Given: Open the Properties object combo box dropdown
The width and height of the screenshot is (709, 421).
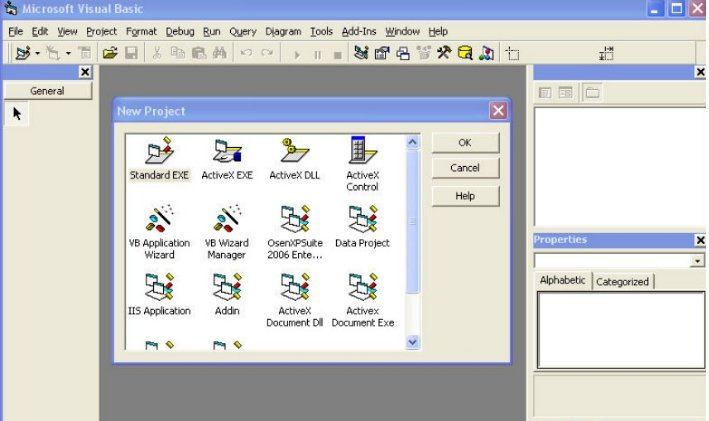Looking at the screenshot, I should 697,260.
